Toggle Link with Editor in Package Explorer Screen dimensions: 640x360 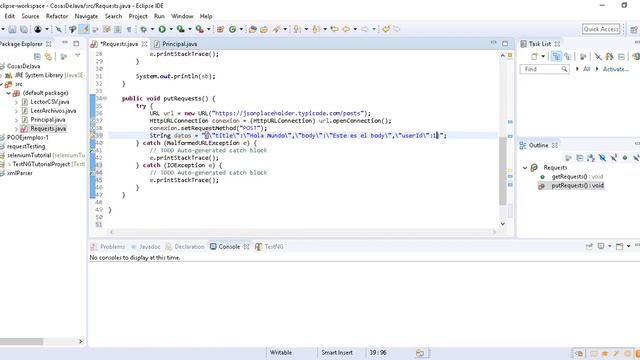49,57
